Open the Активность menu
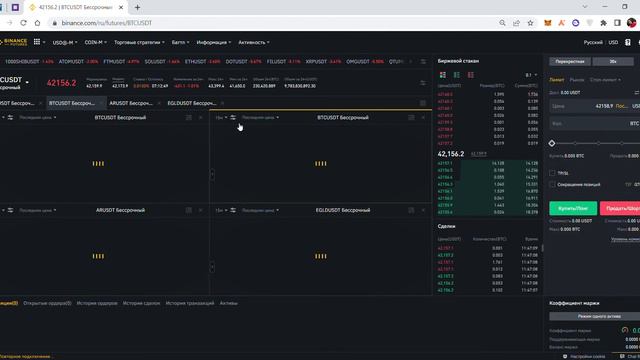 (x=253, y=42)
